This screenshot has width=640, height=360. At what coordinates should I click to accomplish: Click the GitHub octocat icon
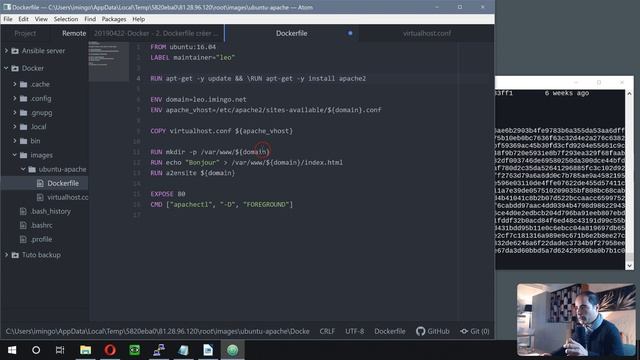420,331
